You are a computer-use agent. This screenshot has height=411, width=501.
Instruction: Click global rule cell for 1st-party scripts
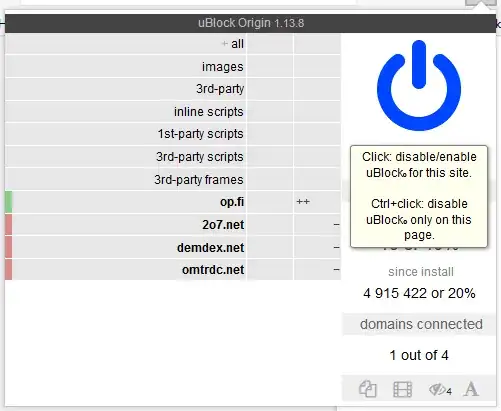pyautogui.click(x=270, y=134)
